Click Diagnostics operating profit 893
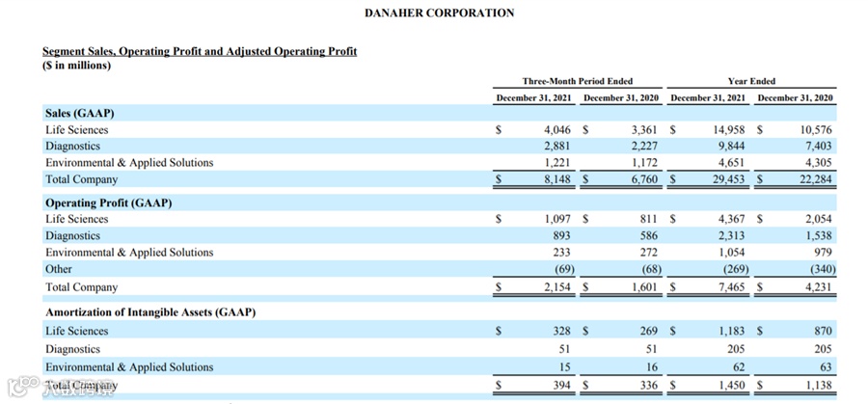Screen dimensions: 868x404 point(560,236)
